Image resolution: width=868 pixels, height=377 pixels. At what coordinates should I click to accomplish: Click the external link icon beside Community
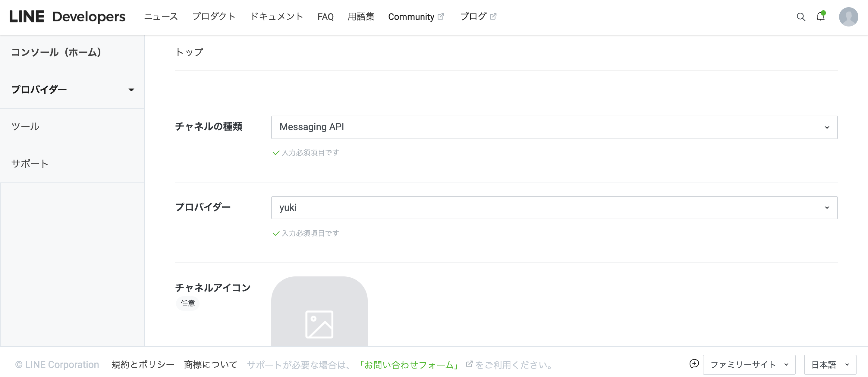point(441,16)
